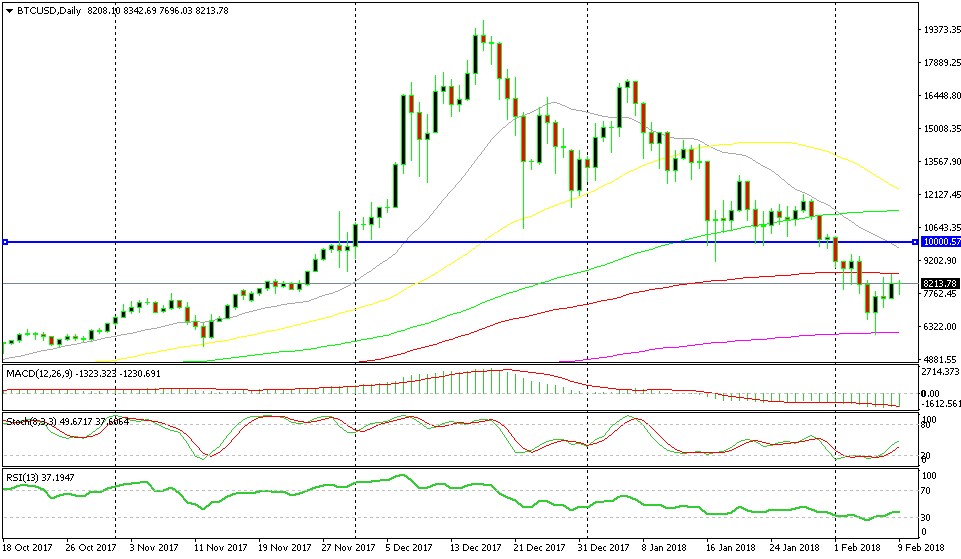Select the 9 Feb 2018 date label
Image resolution: width=961 pixels, height=559 pixels.
point(922,547)
